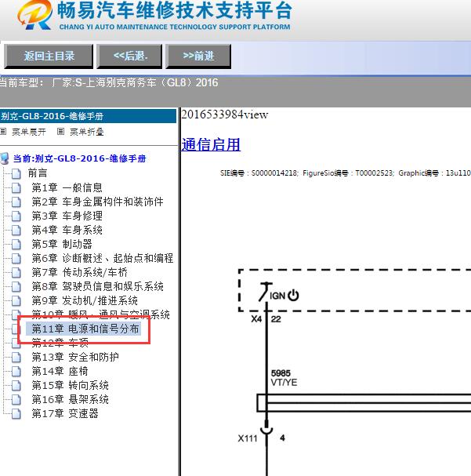
Task: Open 第12章 车顶
Action: tap(60, 343)
